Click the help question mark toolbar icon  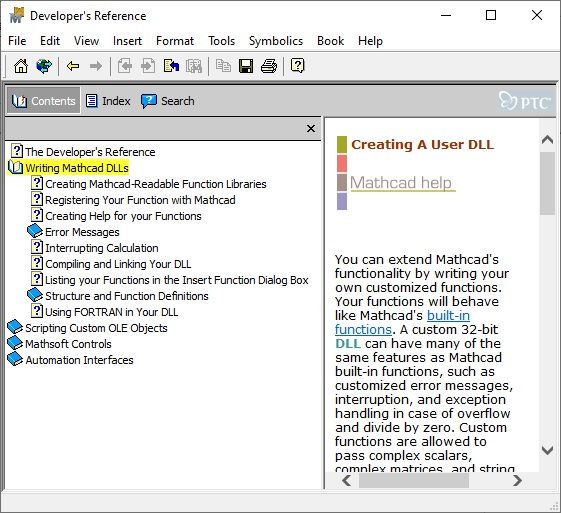click(297, 66)
